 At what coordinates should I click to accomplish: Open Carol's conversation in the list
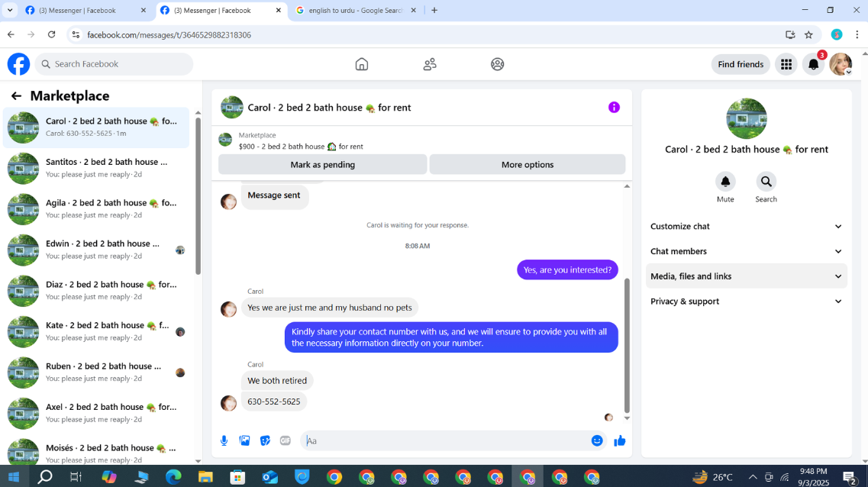pos(97,127)
